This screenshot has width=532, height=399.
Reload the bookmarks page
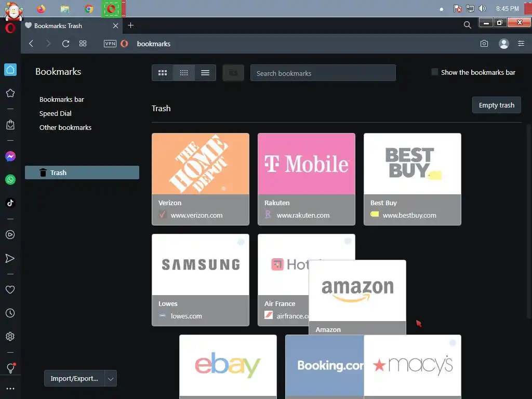coord(65,44)
